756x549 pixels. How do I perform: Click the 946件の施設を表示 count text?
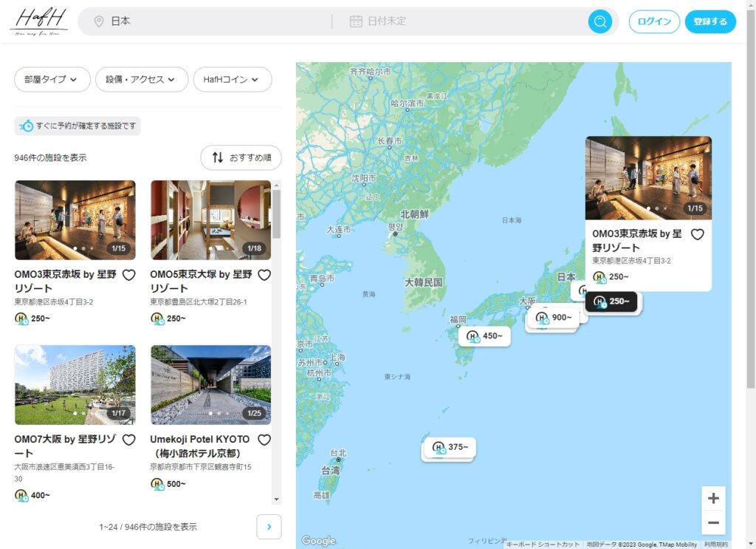click(51, 157)
